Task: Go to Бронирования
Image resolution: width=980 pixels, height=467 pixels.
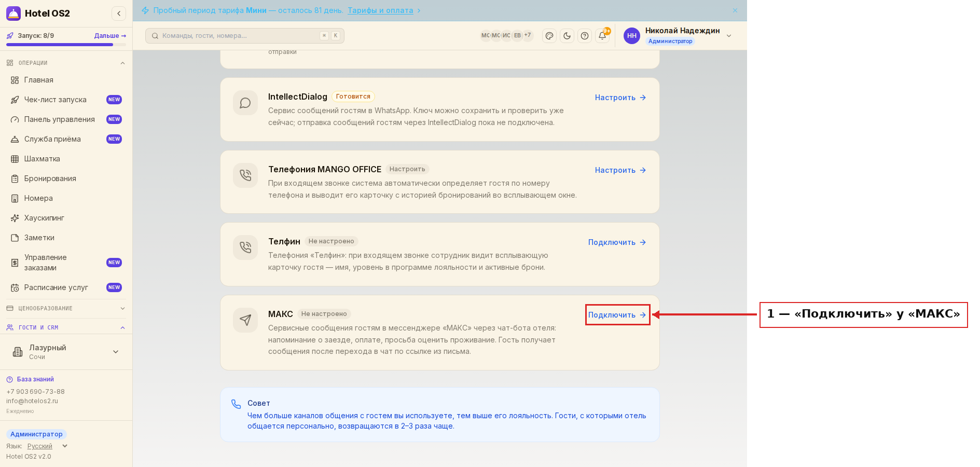Action: (x=66, y=178)
